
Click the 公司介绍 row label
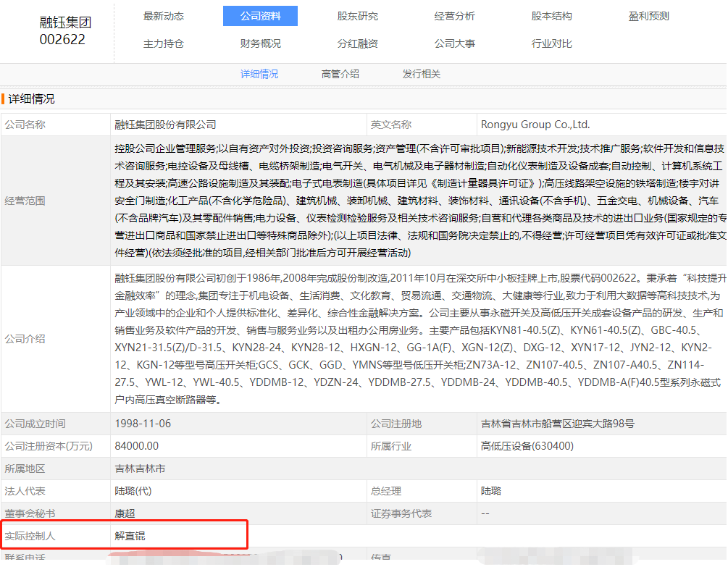(x=25, y=339)
